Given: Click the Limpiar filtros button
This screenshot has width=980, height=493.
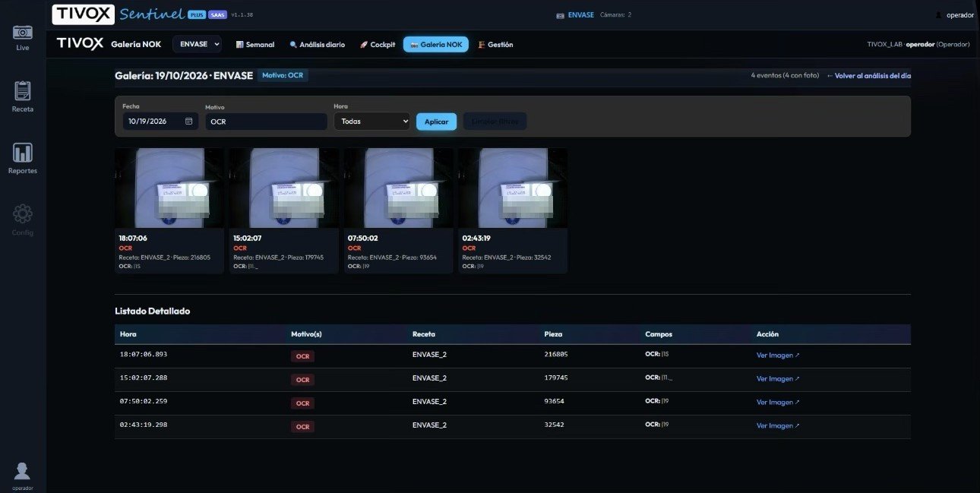Looking at the screenshot, I should tap(495, 122).
